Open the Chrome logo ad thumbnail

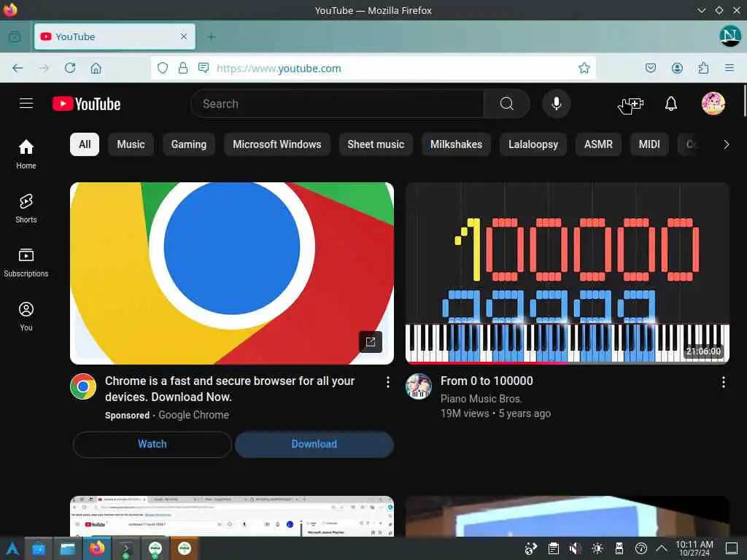click(232, 273)
